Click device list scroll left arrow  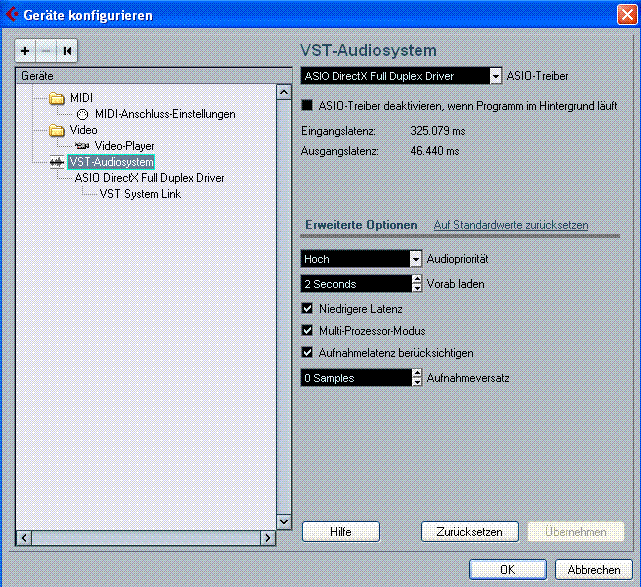click(x=24, y=538)
